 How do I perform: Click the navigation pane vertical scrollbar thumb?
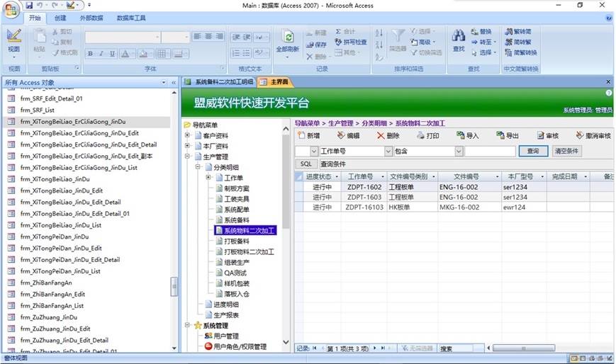point(174,287)
